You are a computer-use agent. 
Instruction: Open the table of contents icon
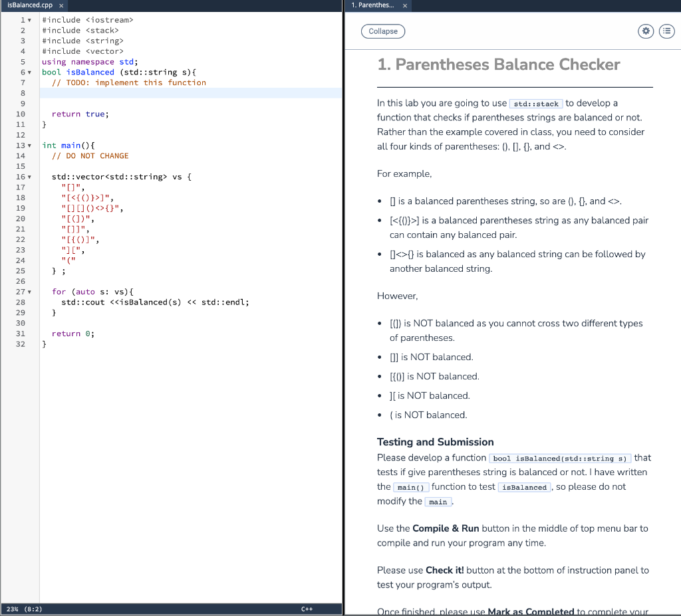666,31
